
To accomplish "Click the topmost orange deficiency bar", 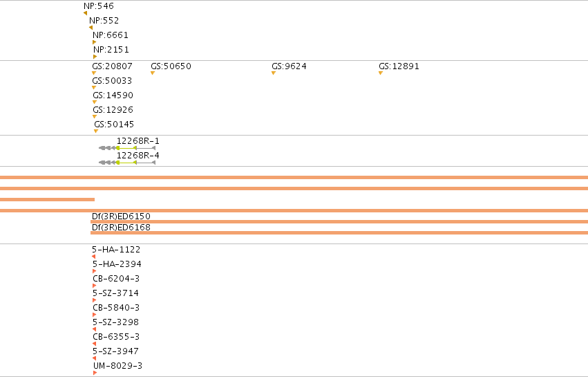I will click(x=294, y=178).
